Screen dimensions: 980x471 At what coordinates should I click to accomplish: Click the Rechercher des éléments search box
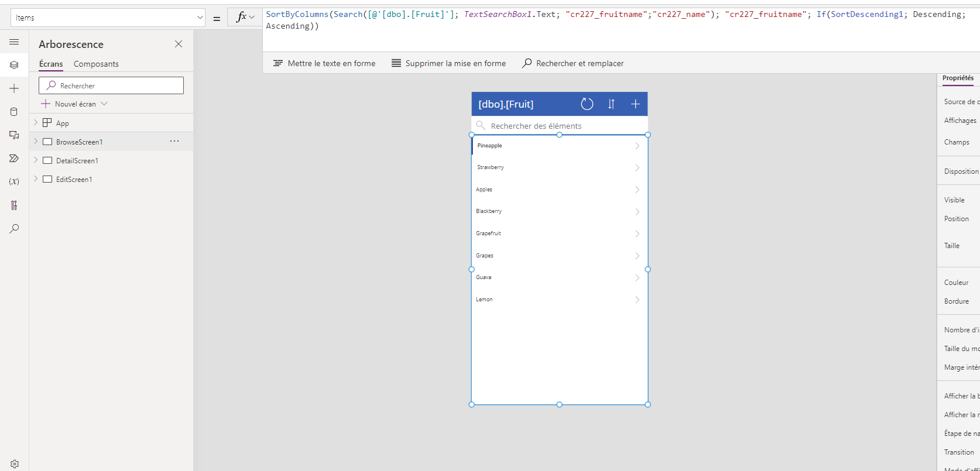tap(560, 126)
